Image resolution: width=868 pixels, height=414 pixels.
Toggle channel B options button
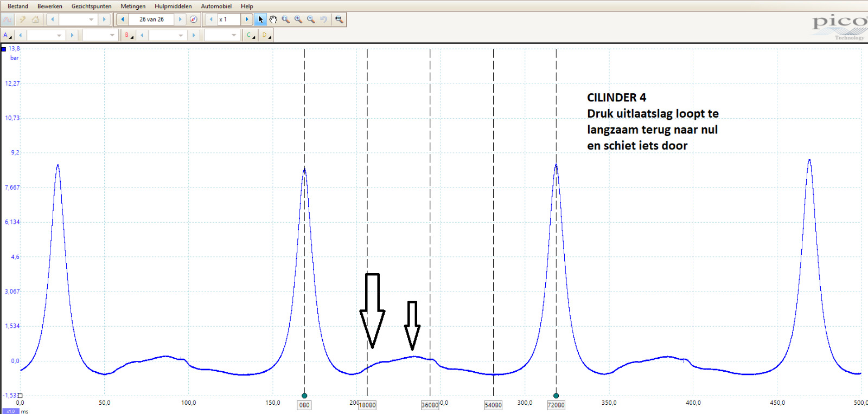[129, 35]
